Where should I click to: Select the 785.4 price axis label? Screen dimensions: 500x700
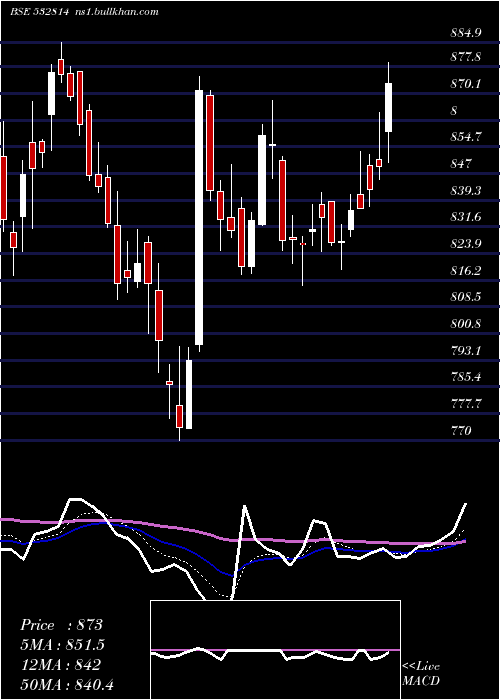coord(466,377)
